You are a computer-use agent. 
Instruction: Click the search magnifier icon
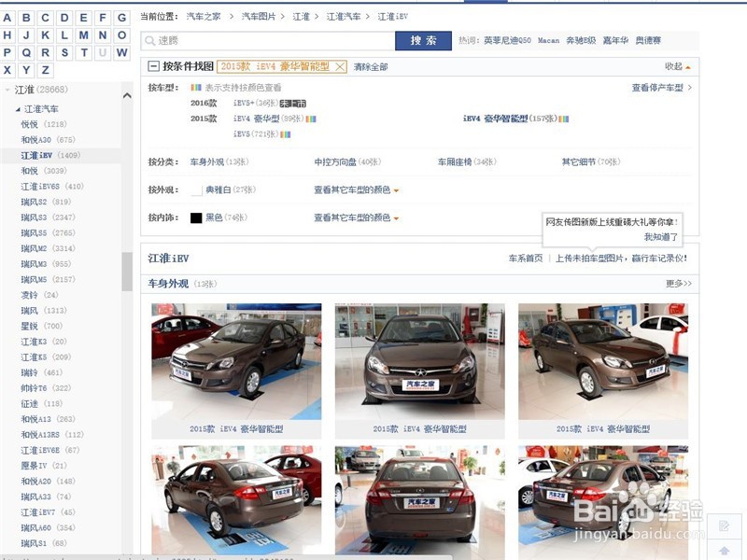click(x=149, y=41)
